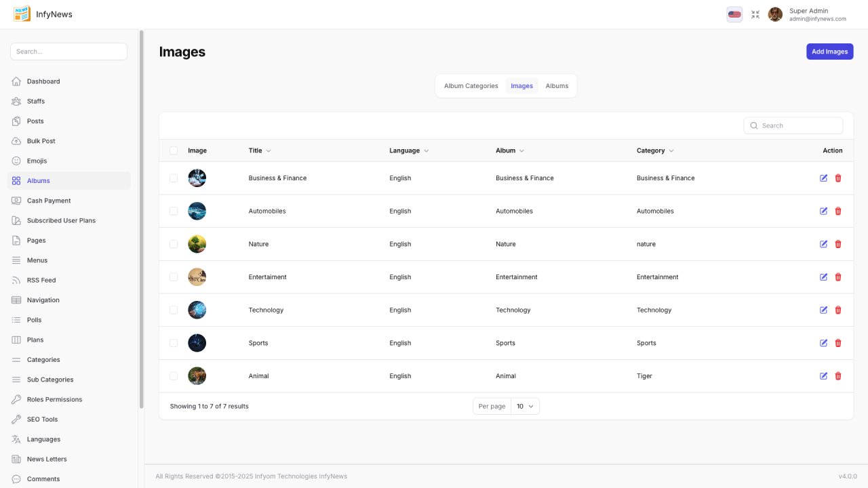Click the US flag language icon
Screen dimensions: 868x488
[734, 14]
